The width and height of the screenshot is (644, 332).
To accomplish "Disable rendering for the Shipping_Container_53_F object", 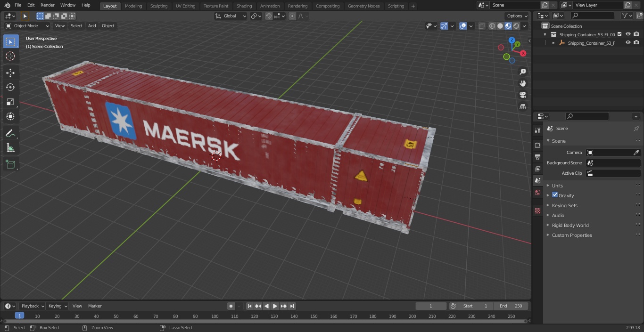I will (636, 43).
